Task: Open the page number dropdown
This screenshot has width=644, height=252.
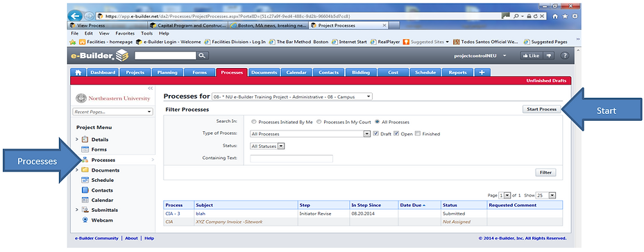Action: pyautogui.click(x=505, y=195)
